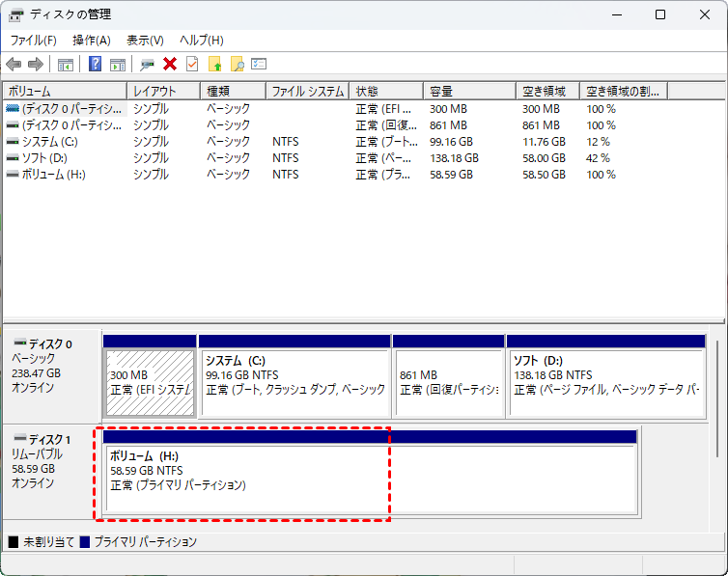The height and width of the screenshot is (576, 728).
Task: Sort by the ファイル システム column header
Action: 308,91
